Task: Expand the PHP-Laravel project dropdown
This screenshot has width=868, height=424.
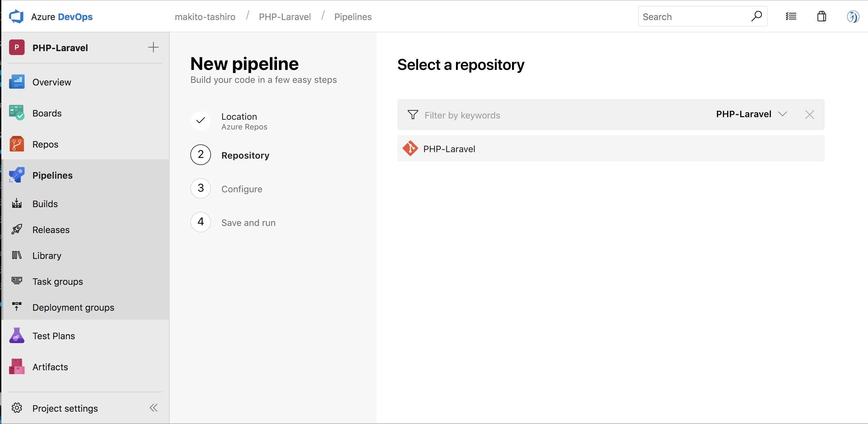Action: pos(751,114)
